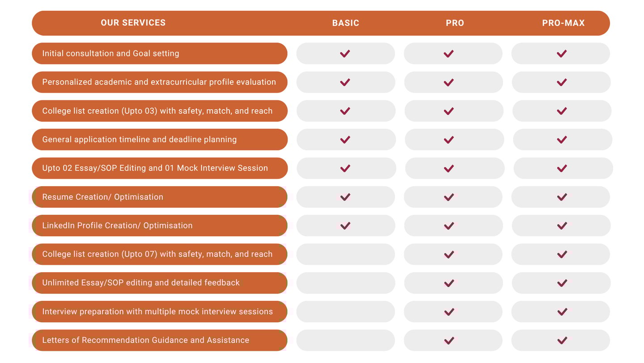Select the BASIC plan column header

click(x=345, y=23)
